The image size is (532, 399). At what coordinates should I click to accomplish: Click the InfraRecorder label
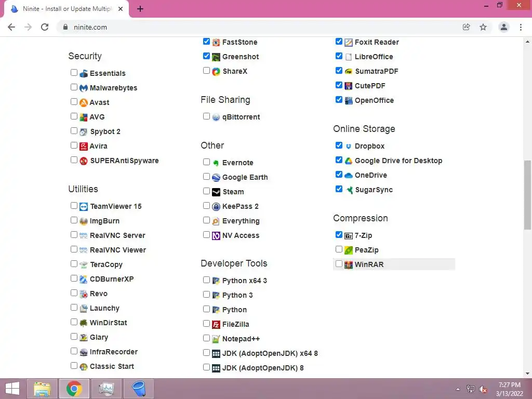pyautogui.click(x=114, y=352)
